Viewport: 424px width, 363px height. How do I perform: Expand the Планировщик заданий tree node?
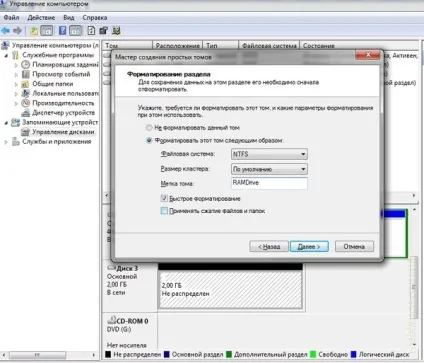[16, 65]
